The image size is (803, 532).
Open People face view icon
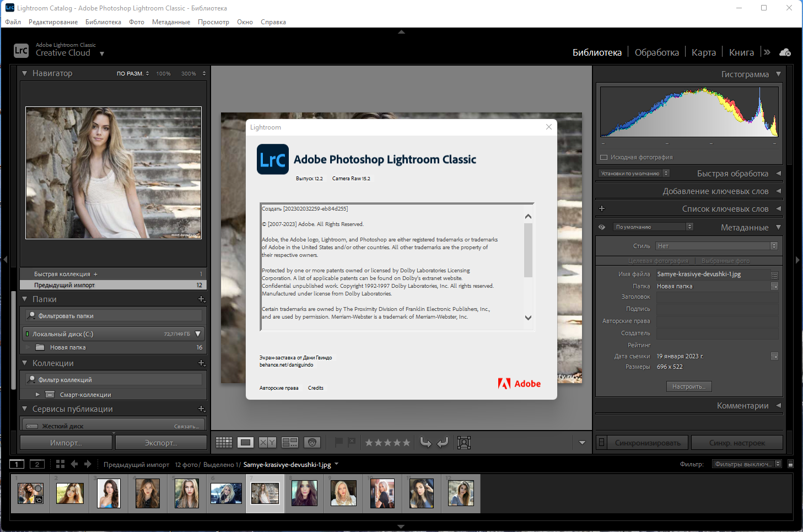click(312, 442)
